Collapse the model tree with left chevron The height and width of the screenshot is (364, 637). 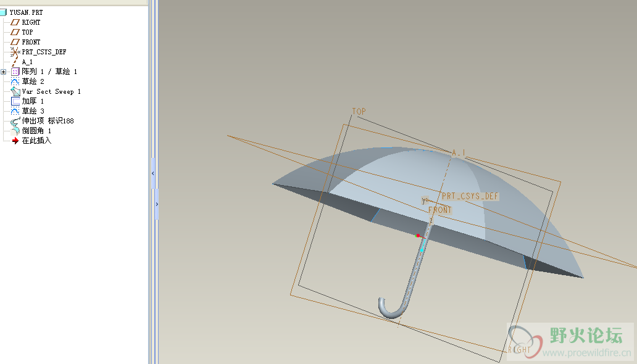152,173
